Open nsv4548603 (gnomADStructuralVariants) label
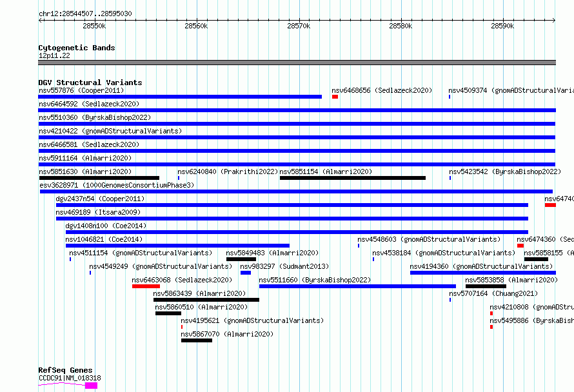The image size is (574, 392). click(429, 239)
